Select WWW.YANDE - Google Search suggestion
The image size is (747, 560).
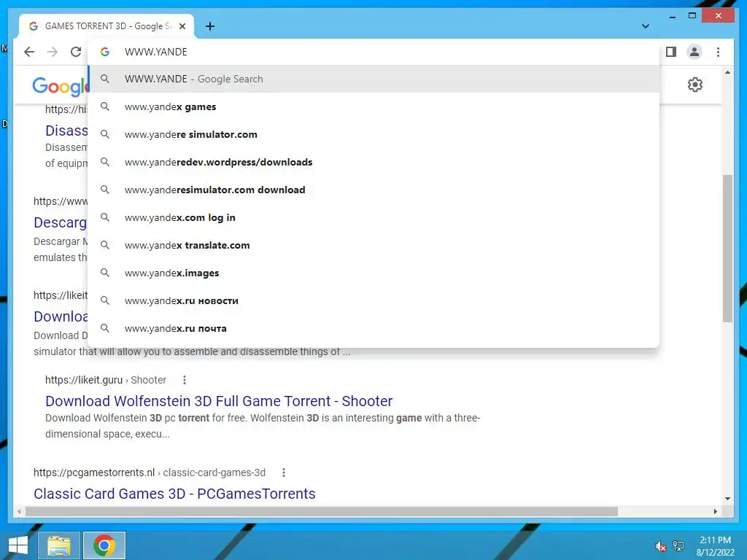coord(374,79)
